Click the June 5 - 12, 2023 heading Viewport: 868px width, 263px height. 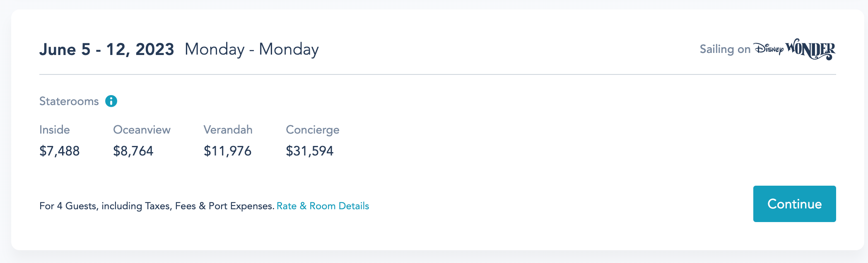coord(106,50)
